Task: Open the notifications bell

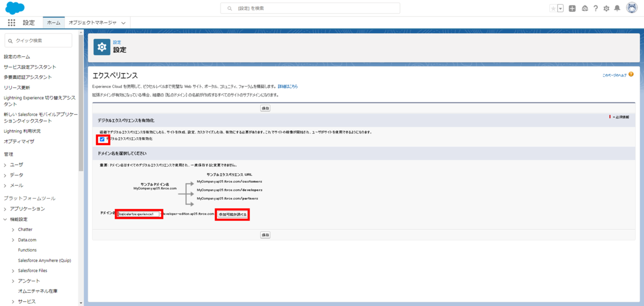Action: coord(617,9)
